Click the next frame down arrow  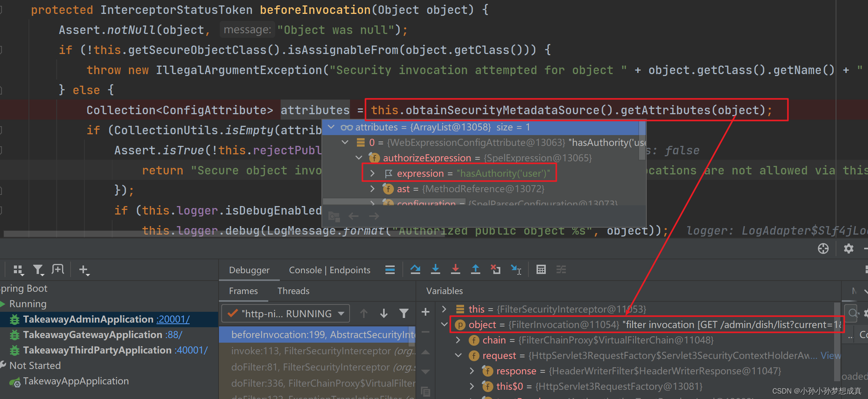(384, 313)
